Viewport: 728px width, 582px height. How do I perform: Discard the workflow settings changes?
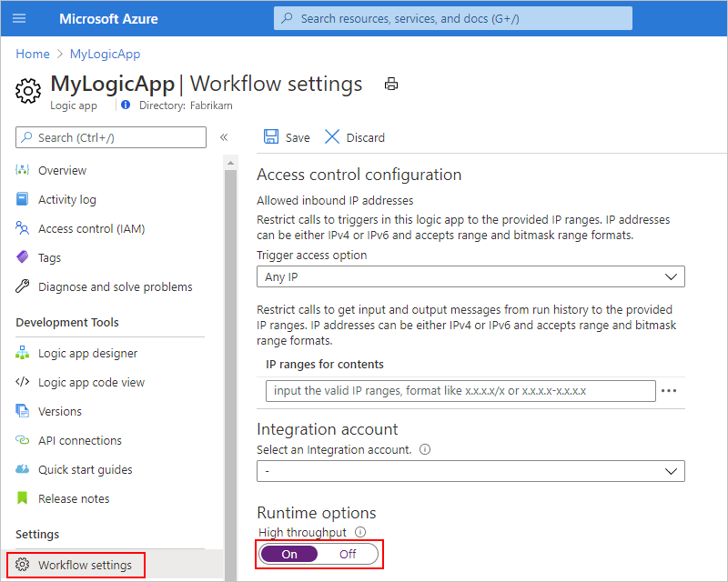coord(354,137)
